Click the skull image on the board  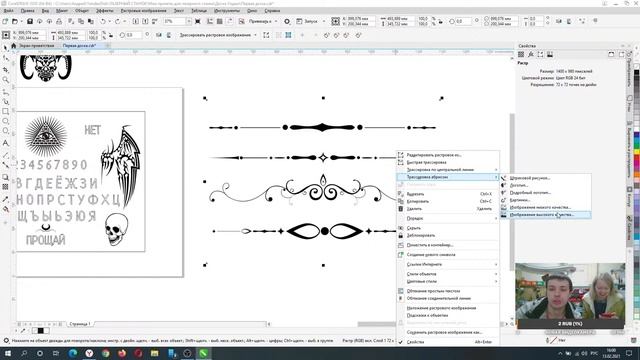point(117,229)
